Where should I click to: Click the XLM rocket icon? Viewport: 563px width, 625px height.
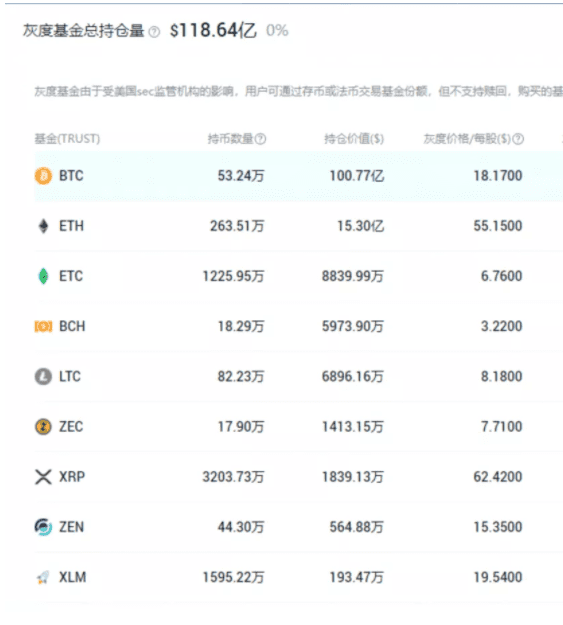tap(43, 577)
